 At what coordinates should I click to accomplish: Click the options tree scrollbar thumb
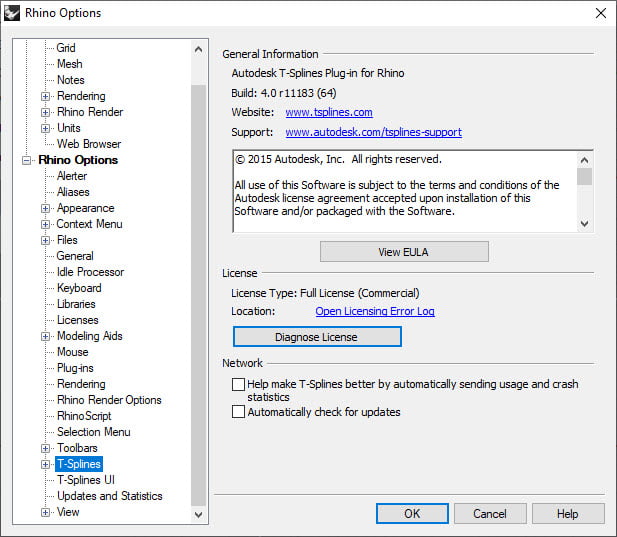coord(198,295)
